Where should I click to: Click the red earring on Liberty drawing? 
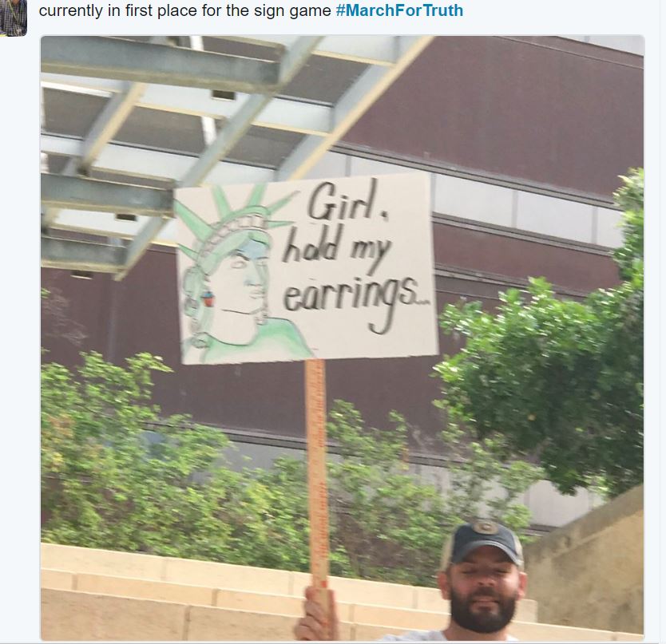tap(208, 299)
